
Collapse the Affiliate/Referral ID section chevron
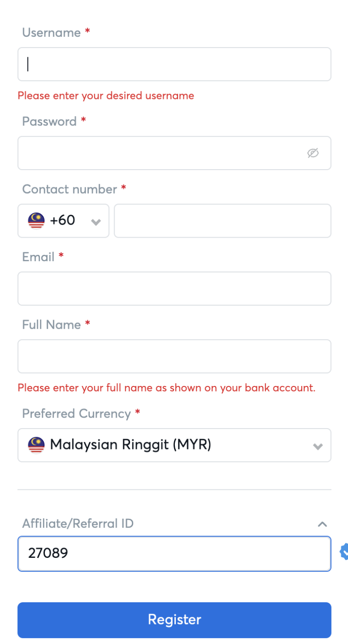(x=322, y=524)
